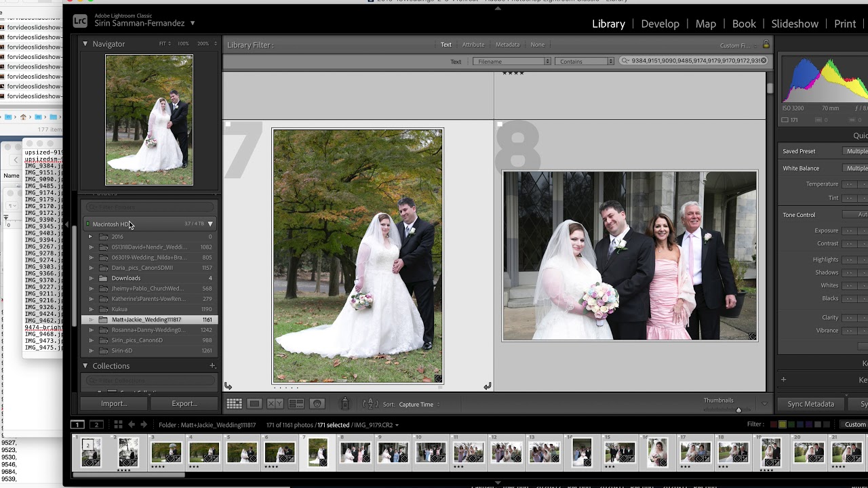Collapse the Navigator panel
This screenshot has height=488, width=868.
(x=85, y=43)
